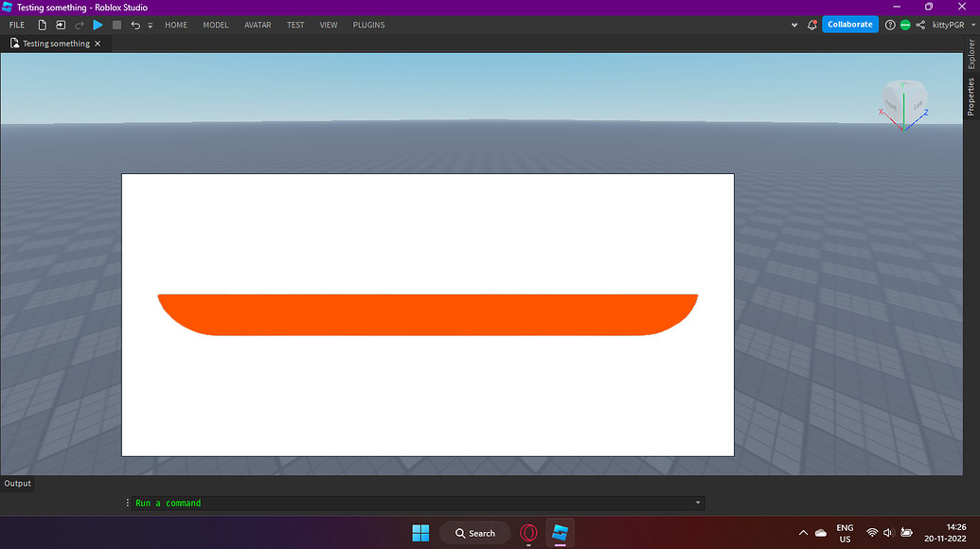Viewport: 980px width, 549px height.
Task: Click the share icon near the username
Action: (x=919, y=25)
